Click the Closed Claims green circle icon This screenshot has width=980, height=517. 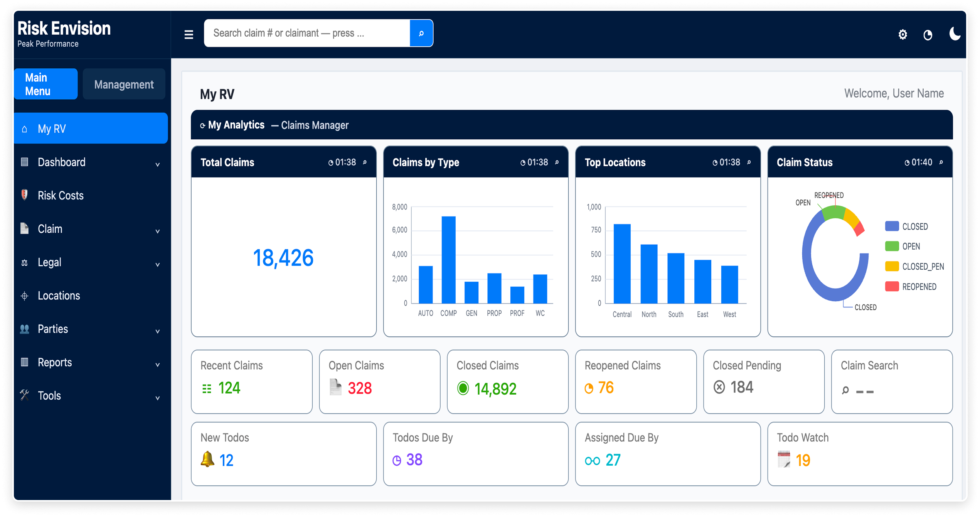(x=463, y=388)
